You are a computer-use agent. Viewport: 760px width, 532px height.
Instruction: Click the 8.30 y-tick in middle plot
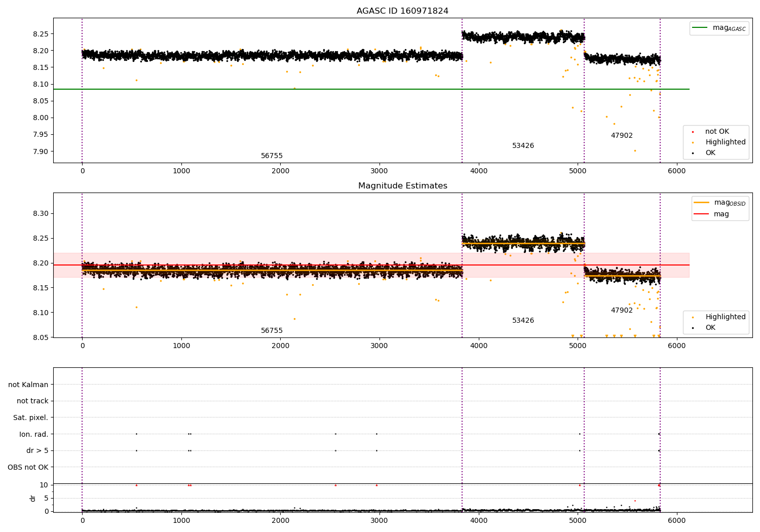tap(41, 213)
